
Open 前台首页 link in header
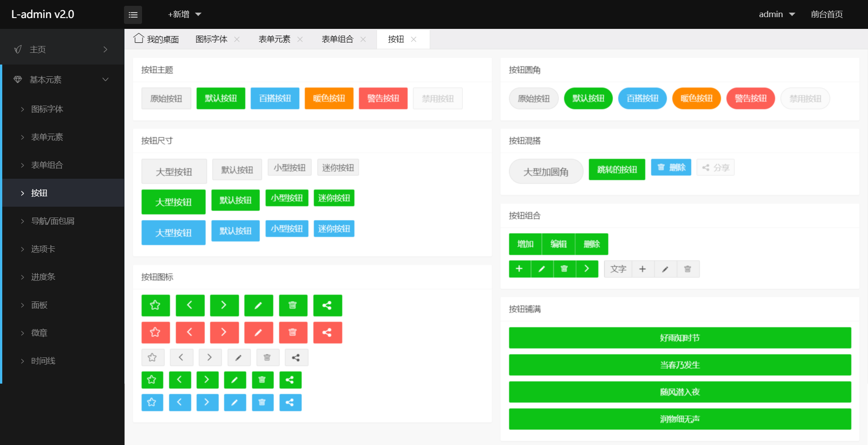827,14
